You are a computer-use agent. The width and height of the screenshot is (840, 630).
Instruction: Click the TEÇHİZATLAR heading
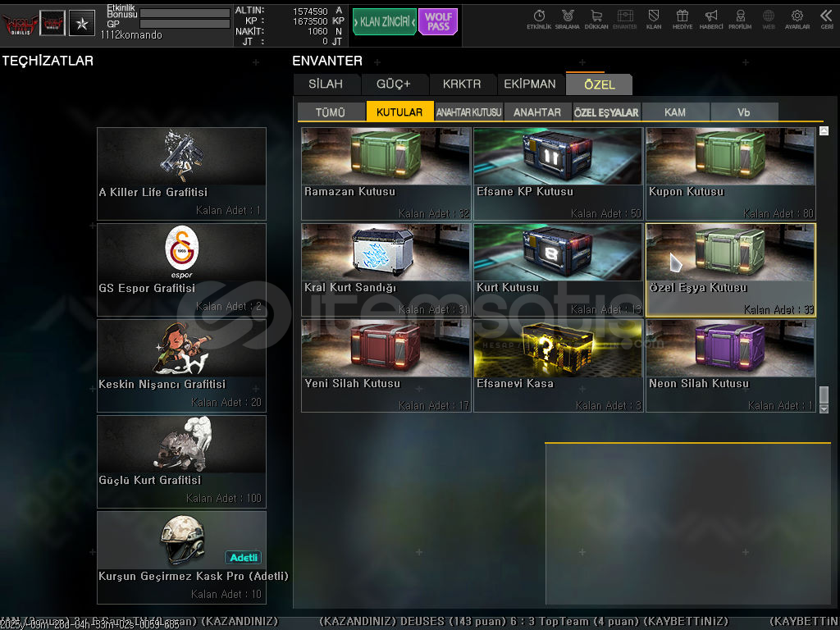[x=48, y=61]
